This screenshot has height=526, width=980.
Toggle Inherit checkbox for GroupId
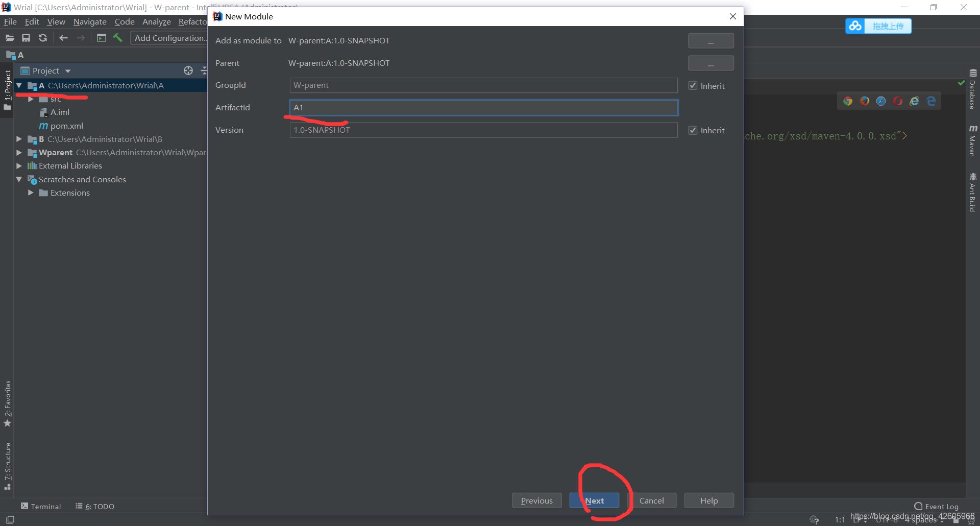[x=693, y=85]
